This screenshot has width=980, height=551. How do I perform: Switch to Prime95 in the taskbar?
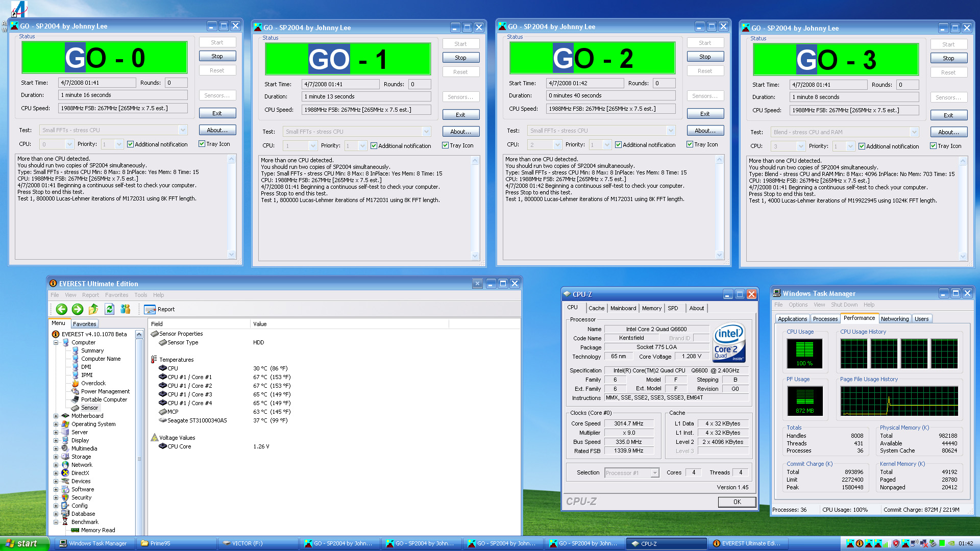point(176,544)
